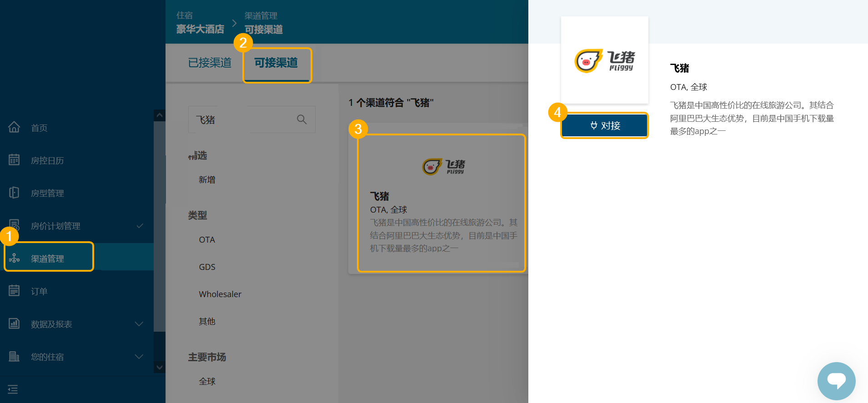Image resolution: width=868 pixels, height=403 pixels.
Task: Click the 豪华大酒店 breadcrumb
Action: point(200,29)
